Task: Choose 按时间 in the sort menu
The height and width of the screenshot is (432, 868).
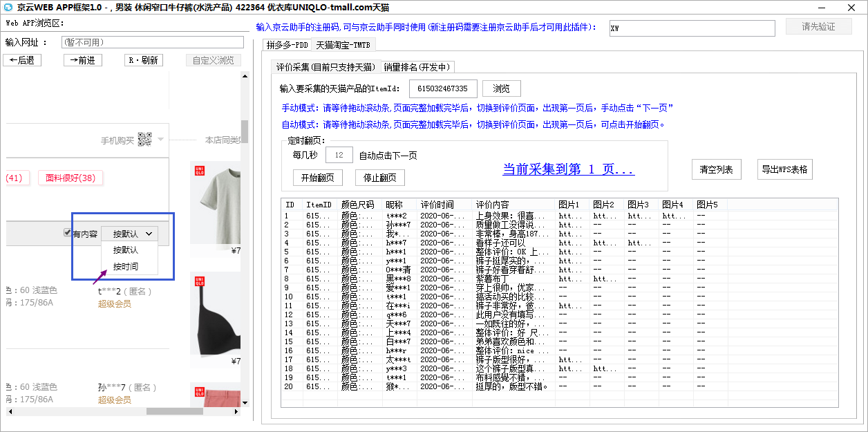Action: click(126, 266)
